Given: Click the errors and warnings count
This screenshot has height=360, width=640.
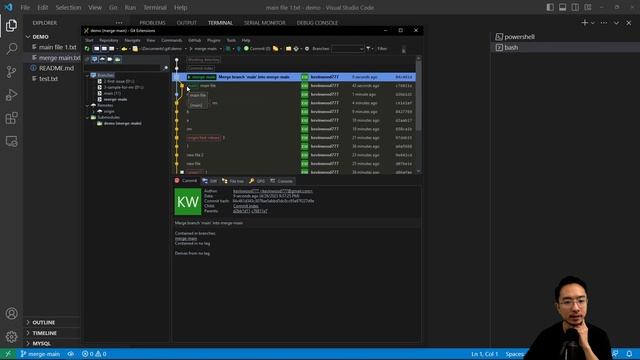Looking at the screenshot, I should click(x=94, y=354).
